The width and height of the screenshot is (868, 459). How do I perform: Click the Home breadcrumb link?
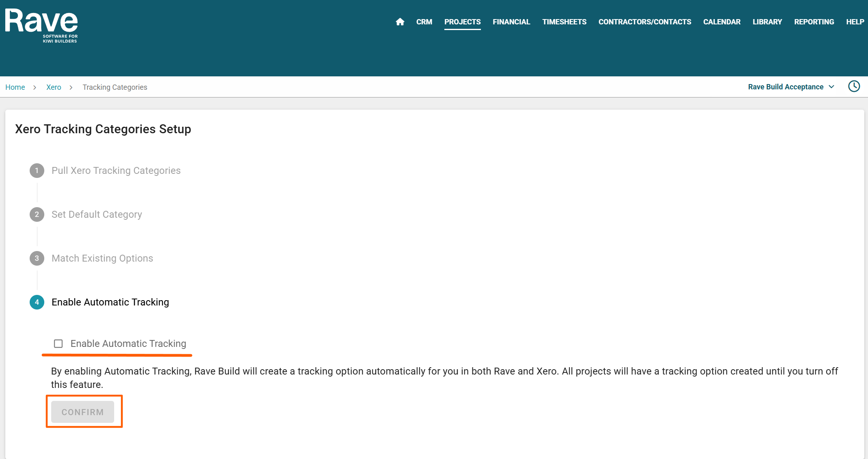point(15,87)
